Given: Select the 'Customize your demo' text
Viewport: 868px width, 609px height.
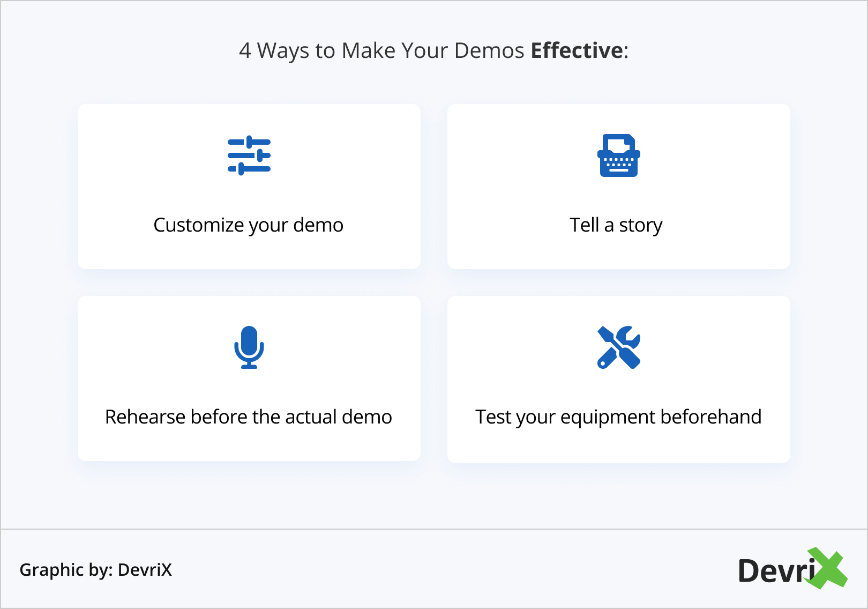Looking at the screenshot, I should click(x=249, y=225).
